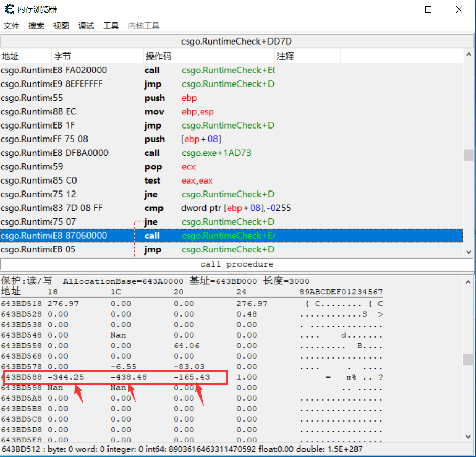Click the highlighted call E8 87060000 row
Viewport: 476px width, 457px height.
tap(232, 236)
